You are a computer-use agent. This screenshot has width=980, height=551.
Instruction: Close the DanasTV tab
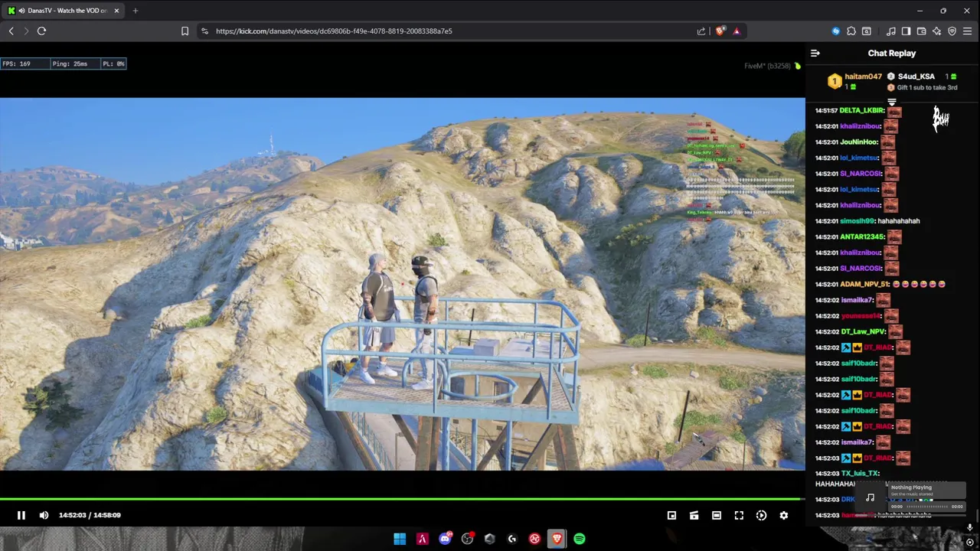(x=116, y=11)
